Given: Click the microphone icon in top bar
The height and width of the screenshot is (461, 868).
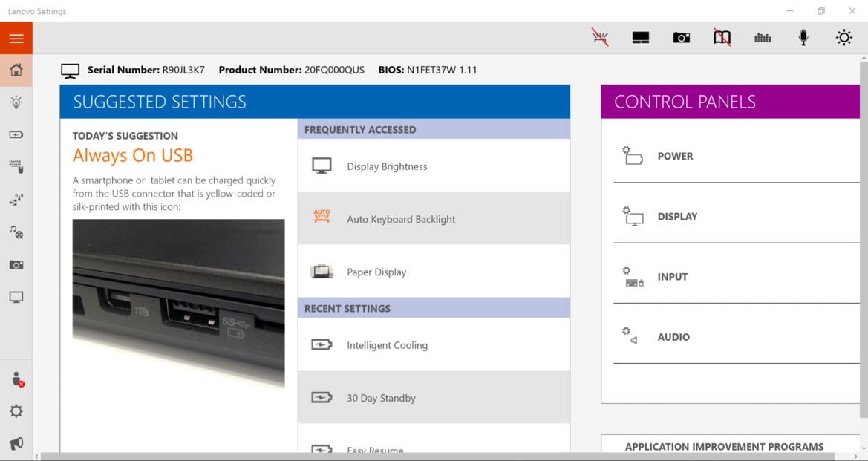Looking at the screenshot, I should (803, 38).
